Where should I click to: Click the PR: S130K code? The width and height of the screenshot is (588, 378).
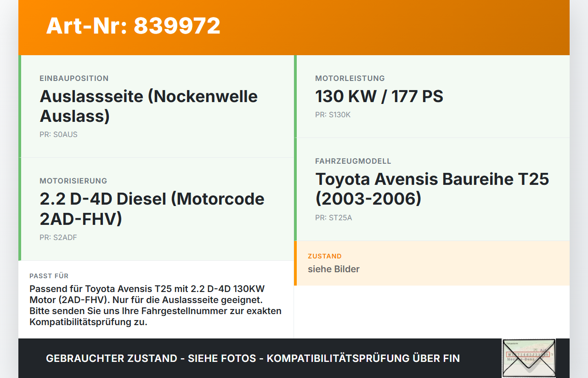(333, 115)
